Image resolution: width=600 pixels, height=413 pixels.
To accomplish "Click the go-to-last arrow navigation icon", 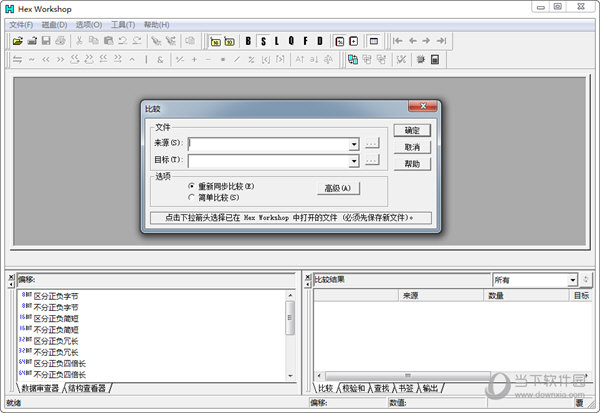I will (x=441, y=41).
